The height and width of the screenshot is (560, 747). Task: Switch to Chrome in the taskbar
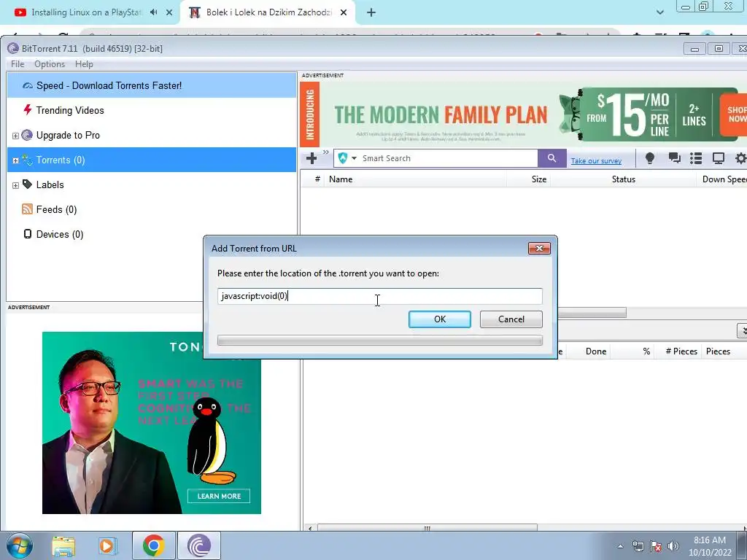click(153, 545)
